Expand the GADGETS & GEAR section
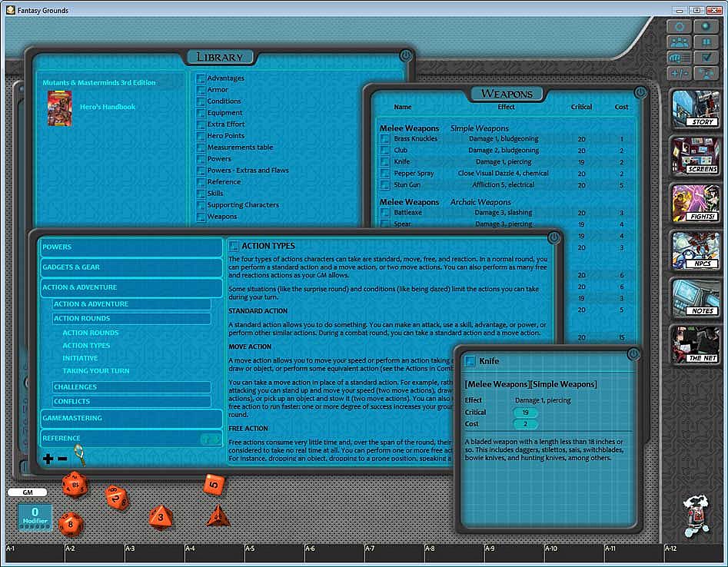728x567 pixels. coord(131,267)
